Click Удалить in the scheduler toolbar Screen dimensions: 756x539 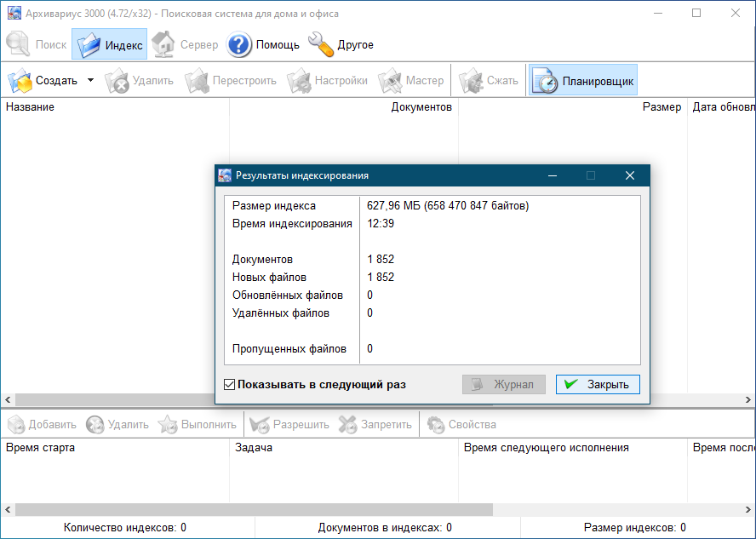click(x=117, y=425)
